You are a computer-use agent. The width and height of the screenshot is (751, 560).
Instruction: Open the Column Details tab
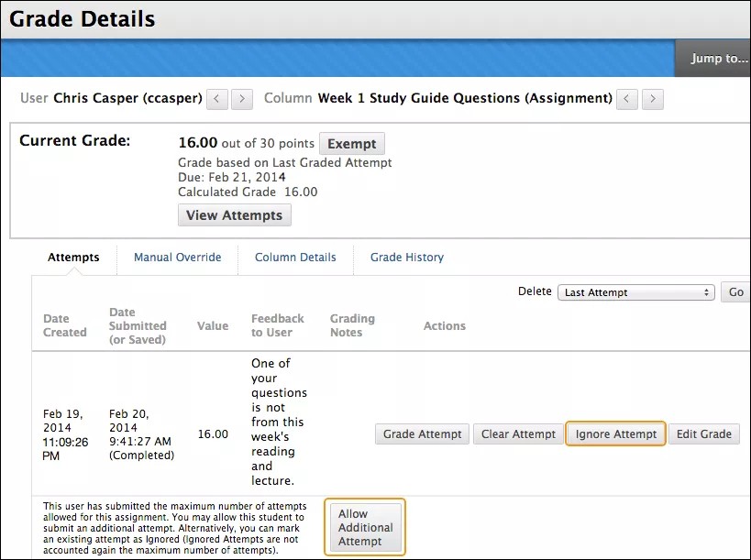(x=295, y=258)
